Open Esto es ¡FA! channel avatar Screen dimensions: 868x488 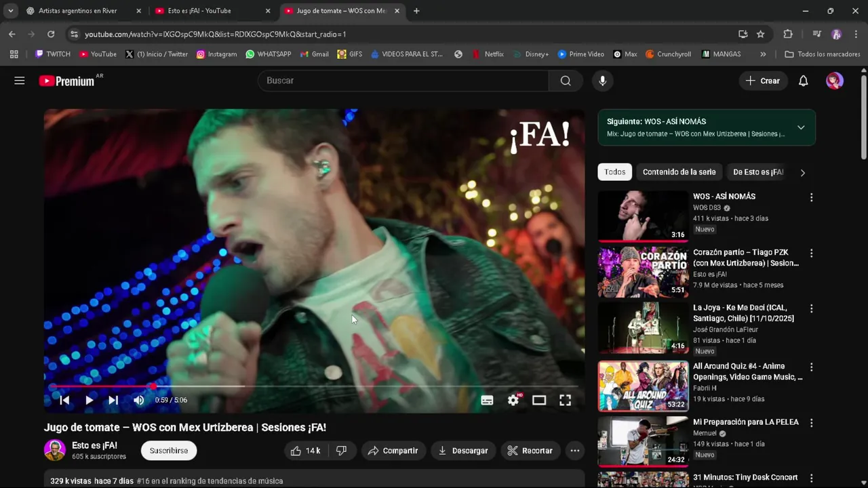click(55, 450)
